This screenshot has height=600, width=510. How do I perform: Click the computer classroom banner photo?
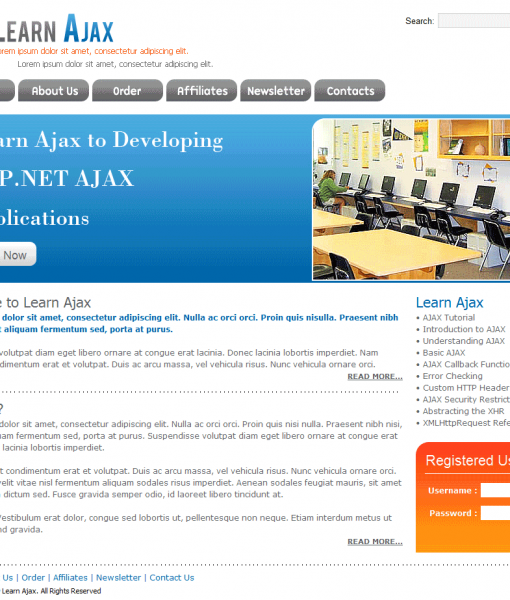tap(412, 199)
